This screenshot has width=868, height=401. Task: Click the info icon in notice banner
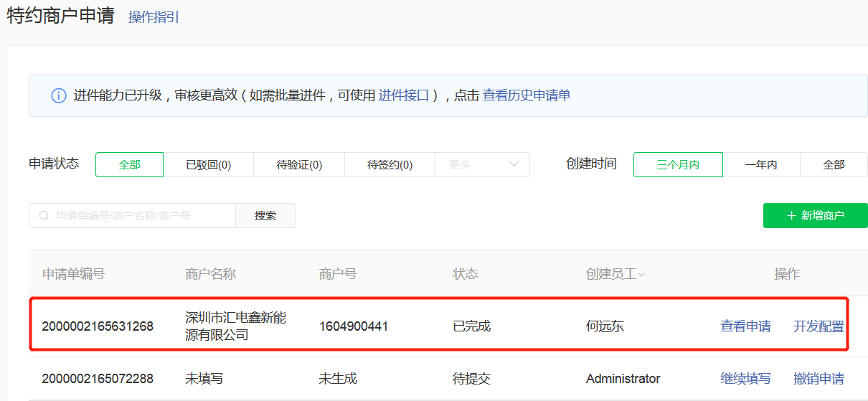tap(59, 95)
